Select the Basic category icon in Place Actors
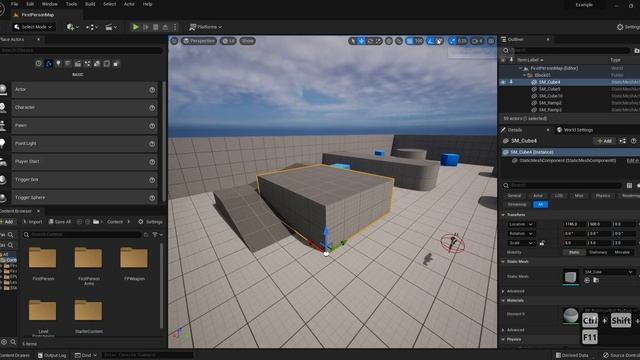This screenshot has width=640, height=360. coord(49,64)
